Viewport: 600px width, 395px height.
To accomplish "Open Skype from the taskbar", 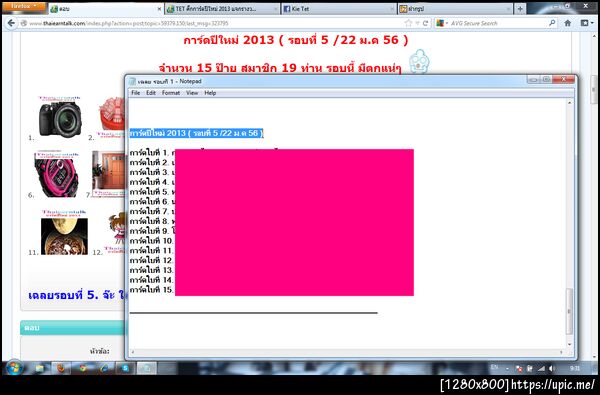I will (x=126, y=368).
